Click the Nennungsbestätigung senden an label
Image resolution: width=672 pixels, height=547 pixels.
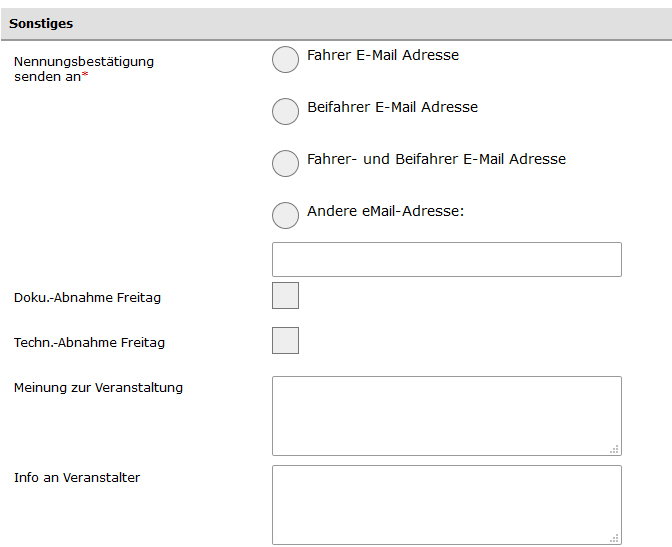click(84, 69)
